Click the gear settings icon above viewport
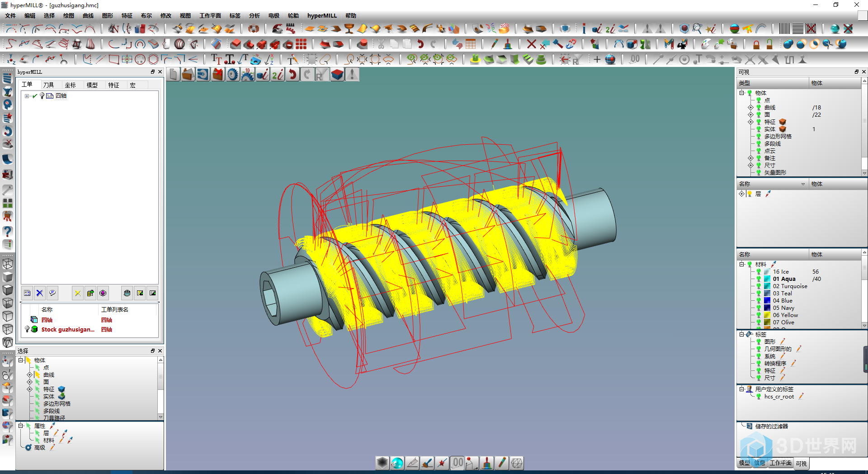The image size is (868, 474). click(232, 75)
